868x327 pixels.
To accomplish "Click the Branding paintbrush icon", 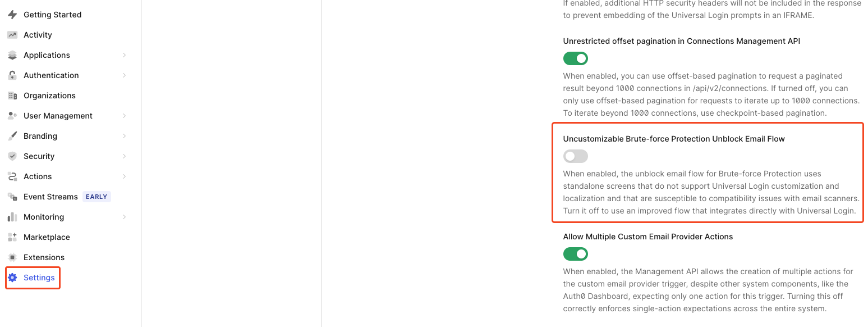I will pos(12,135).
